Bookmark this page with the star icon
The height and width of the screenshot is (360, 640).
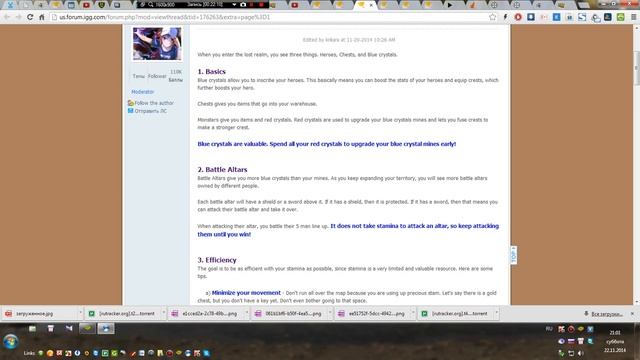(493, 17)
